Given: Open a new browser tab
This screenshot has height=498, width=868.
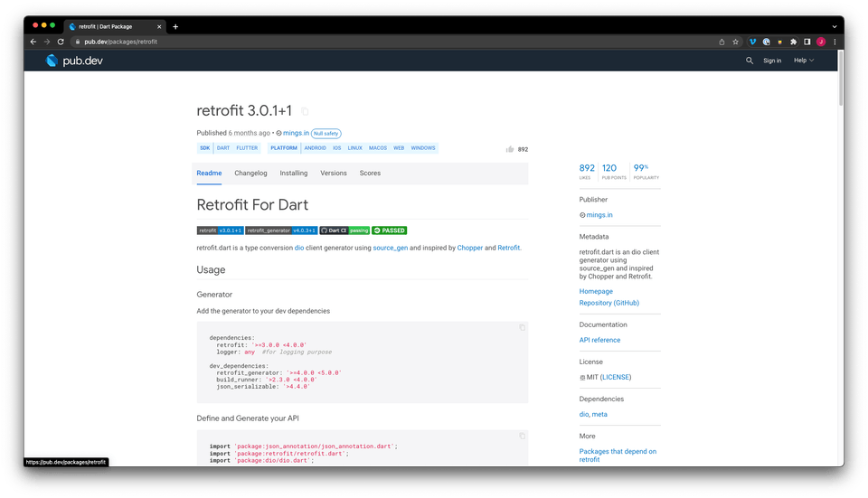Looking at the screenshot, I should [x=175, y=26].
